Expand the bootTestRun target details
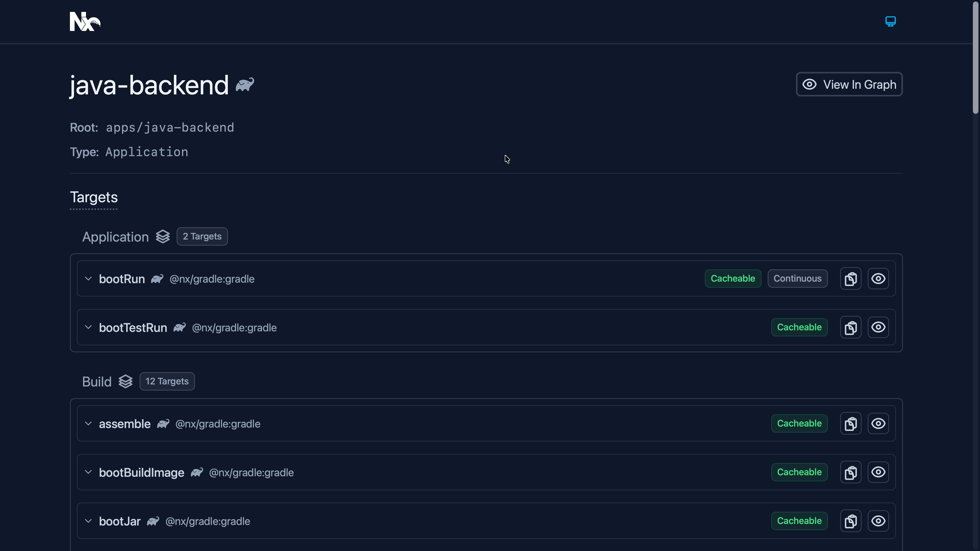Screen dimensions: 980x551 click(88, 327)
